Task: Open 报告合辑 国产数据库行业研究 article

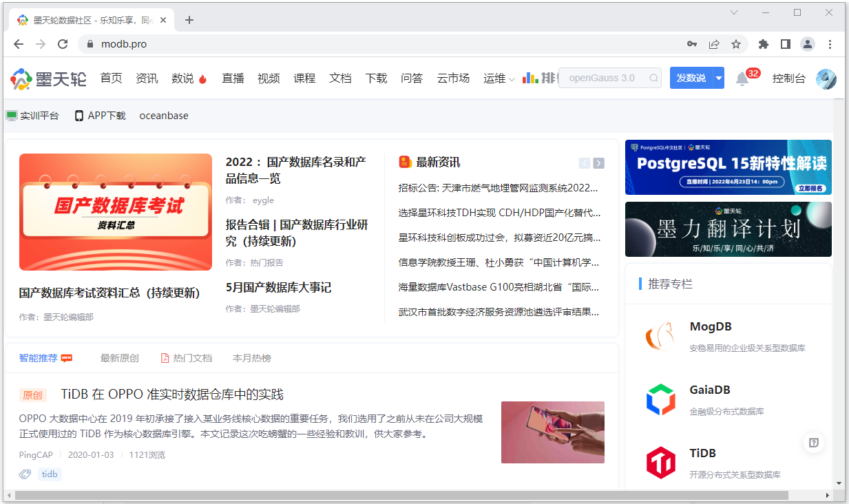Action: click(297, 233)
